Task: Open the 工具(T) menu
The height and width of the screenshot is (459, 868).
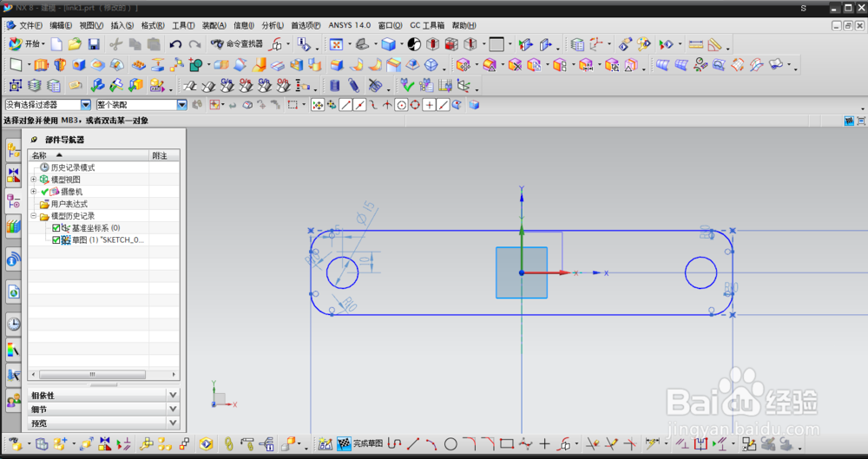Action: click(x=183, y=25)
